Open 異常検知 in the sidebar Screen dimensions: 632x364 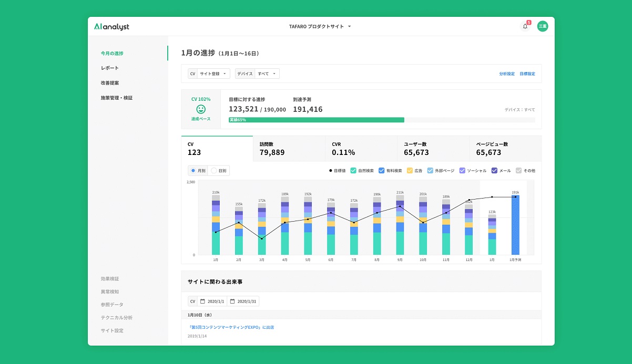[109, 292]
